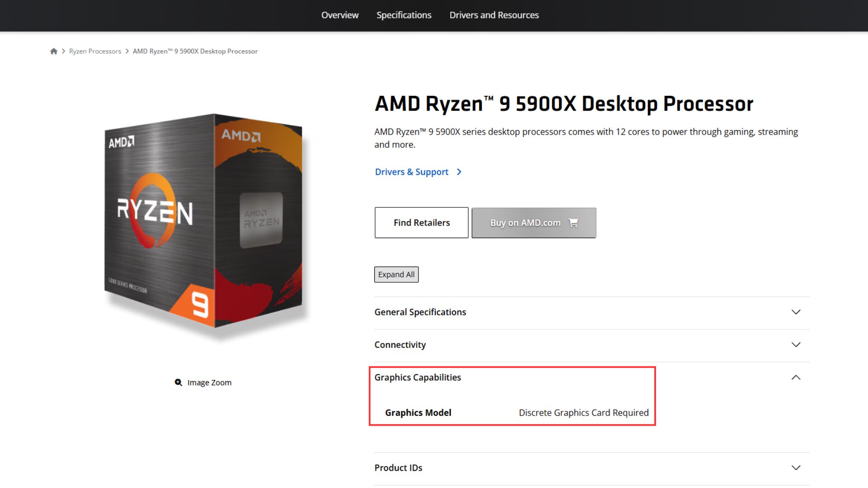
Task: Open the Drivers and Resources tab
Action: 494,15
